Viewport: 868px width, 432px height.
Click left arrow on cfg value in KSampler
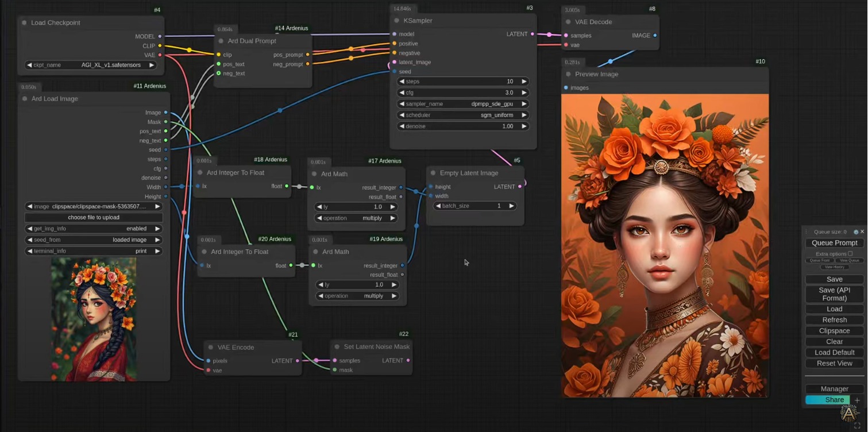pyautogui.click(x=402, y=92)
